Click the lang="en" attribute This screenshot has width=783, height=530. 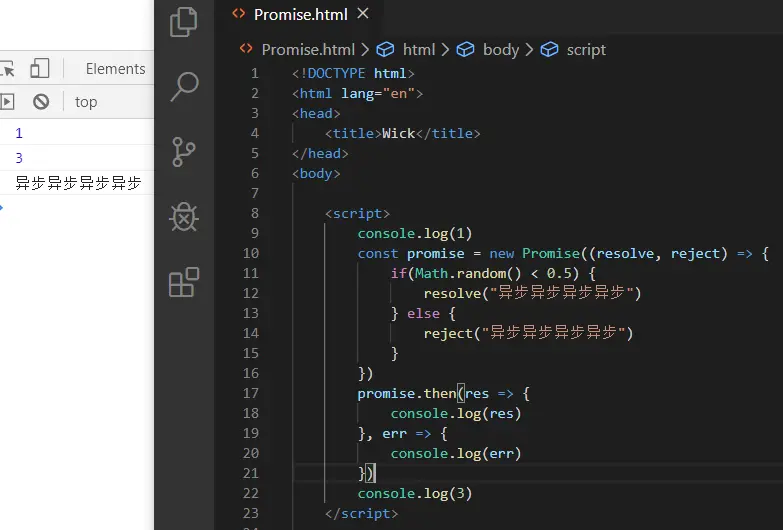point(378,93)
